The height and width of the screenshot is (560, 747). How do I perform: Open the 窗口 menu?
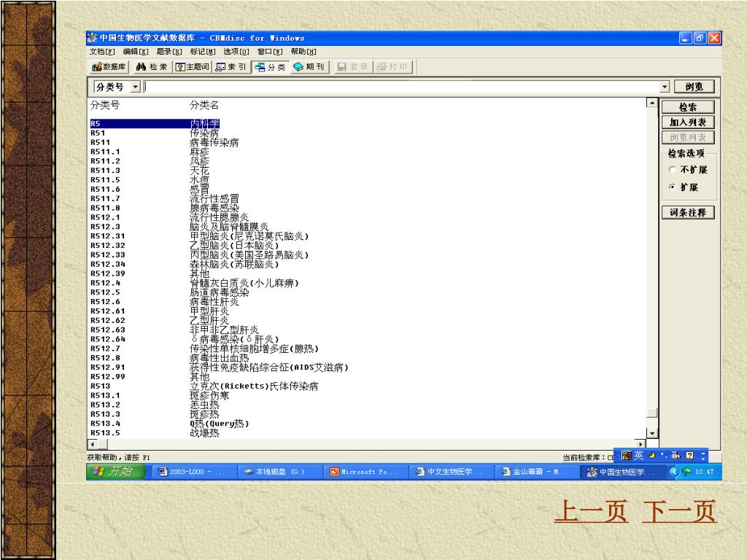coord(270,52)
